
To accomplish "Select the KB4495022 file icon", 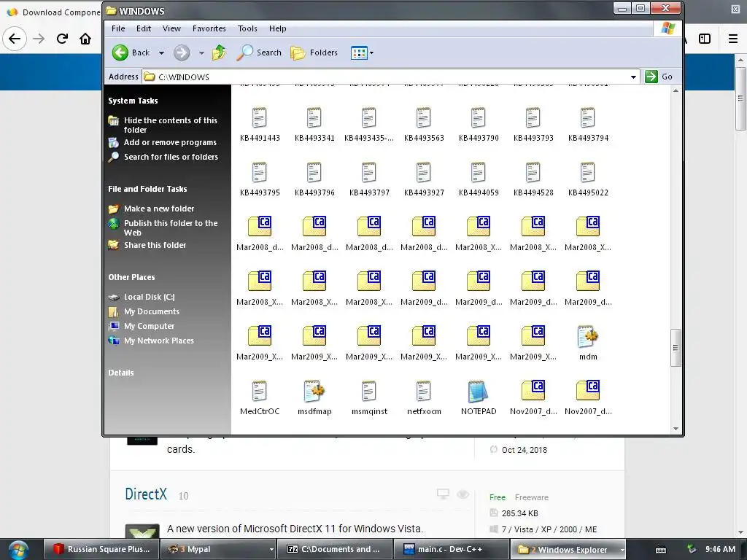I will (589, 173).
